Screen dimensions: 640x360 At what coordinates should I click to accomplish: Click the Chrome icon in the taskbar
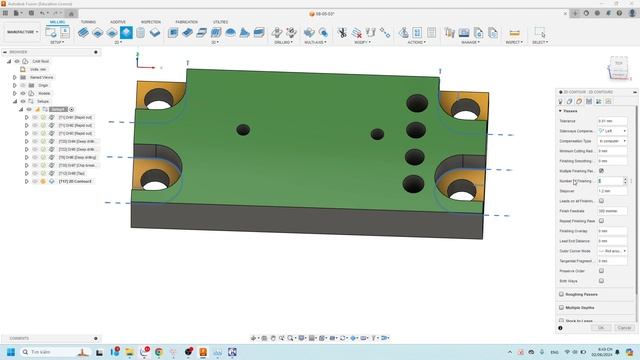pyautogui.click(x=159, y=352)
